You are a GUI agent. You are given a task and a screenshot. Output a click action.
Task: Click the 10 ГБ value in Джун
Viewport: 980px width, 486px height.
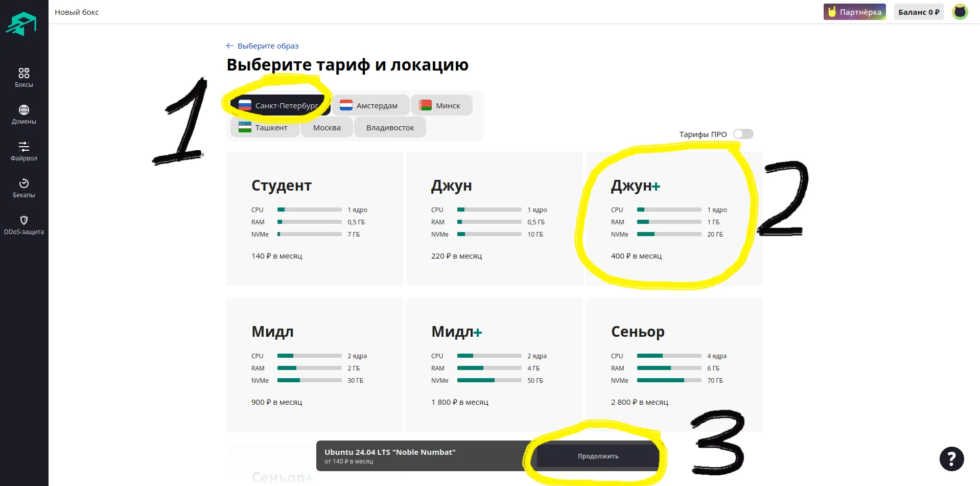(535, 234)
